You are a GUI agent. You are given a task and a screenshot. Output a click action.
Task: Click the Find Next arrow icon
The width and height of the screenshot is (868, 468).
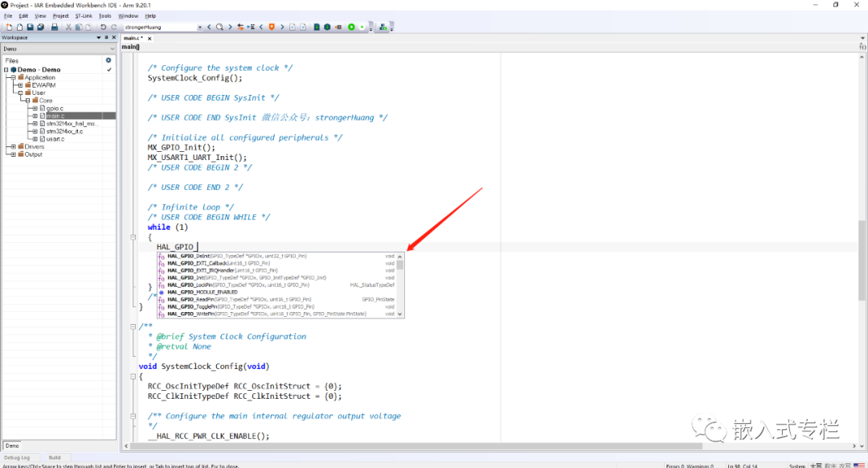pos(230,27)
